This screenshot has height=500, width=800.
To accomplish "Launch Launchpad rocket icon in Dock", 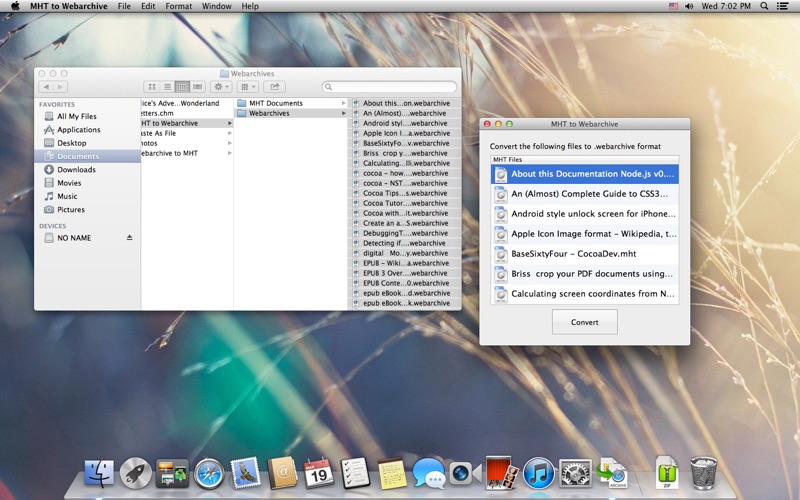I will (x=136, y=473).
